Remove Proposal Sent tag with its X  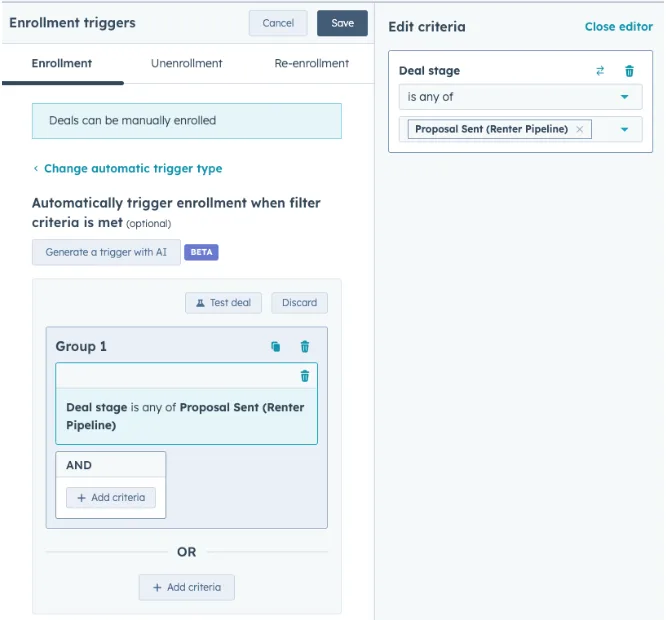tap(579, 129)
